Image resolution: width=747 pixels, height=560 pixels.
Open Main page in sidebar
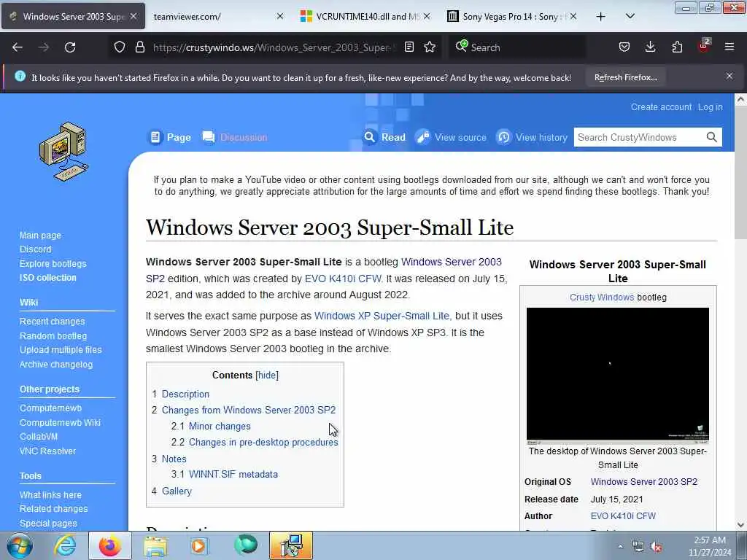point(40,236)
